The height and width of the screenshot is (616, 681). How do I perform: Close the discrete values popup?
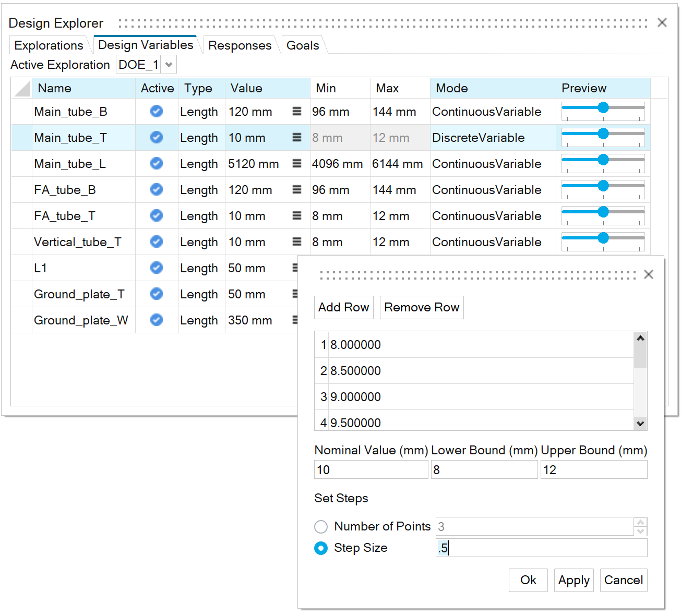pos(648,274)
